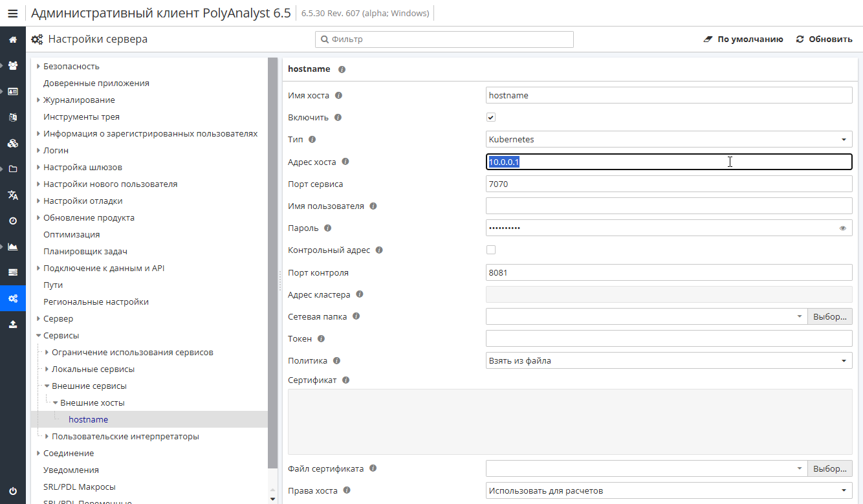
Task: Open the upload sidebar icon
Action: coord(13,324)
